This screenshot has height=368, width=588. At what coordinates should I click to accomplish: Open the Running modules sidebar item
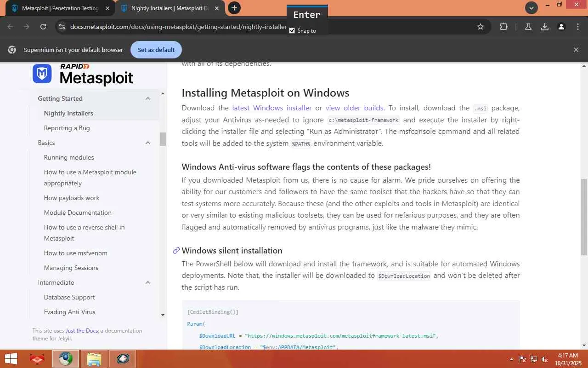coord(69,157)
